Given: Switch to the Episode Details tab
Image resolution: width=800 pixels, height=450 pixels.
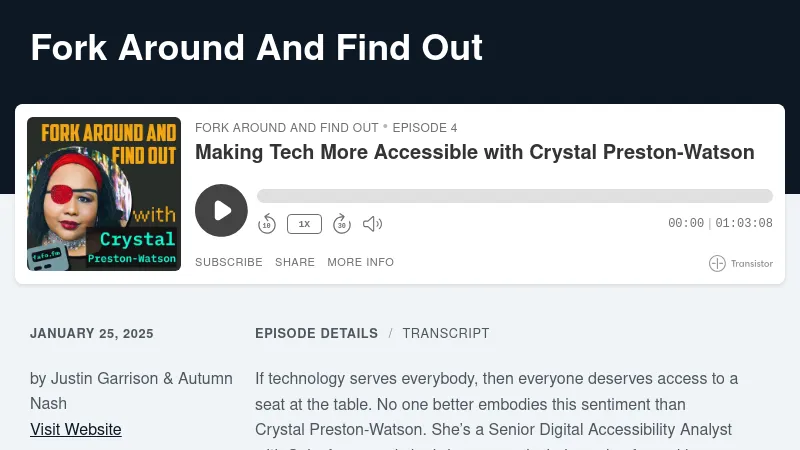Looking at the screenshot, I should pyautogui.click(x=316, y=333).
